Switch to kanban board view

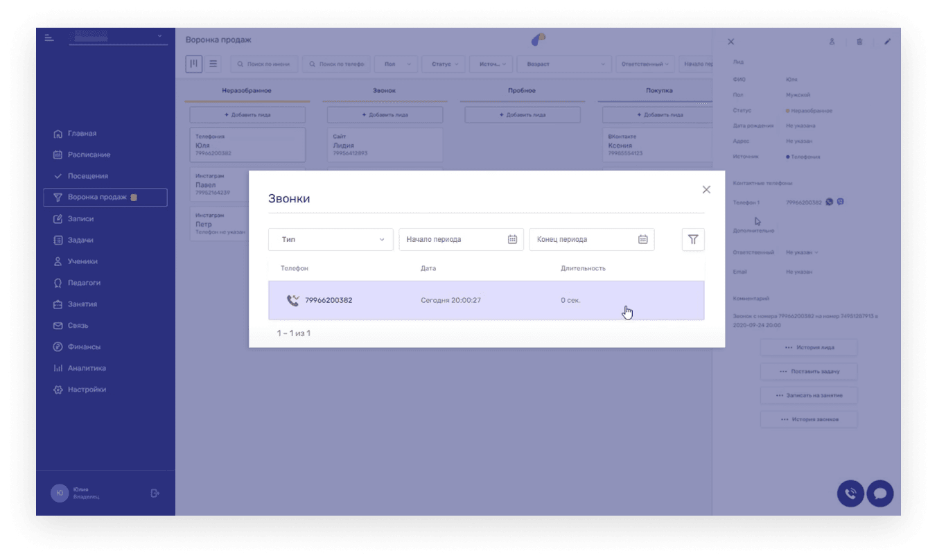(194, 64)
